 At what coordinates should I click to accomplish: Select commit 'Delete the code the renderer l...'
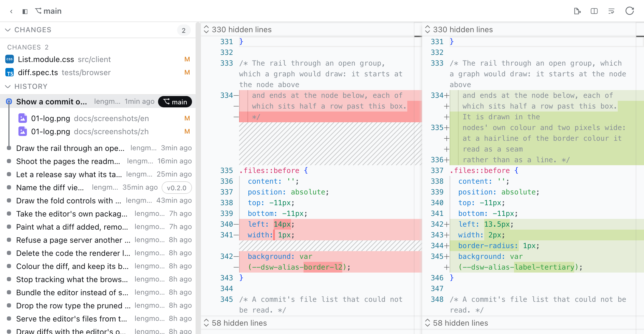click(x=98, y=253)
